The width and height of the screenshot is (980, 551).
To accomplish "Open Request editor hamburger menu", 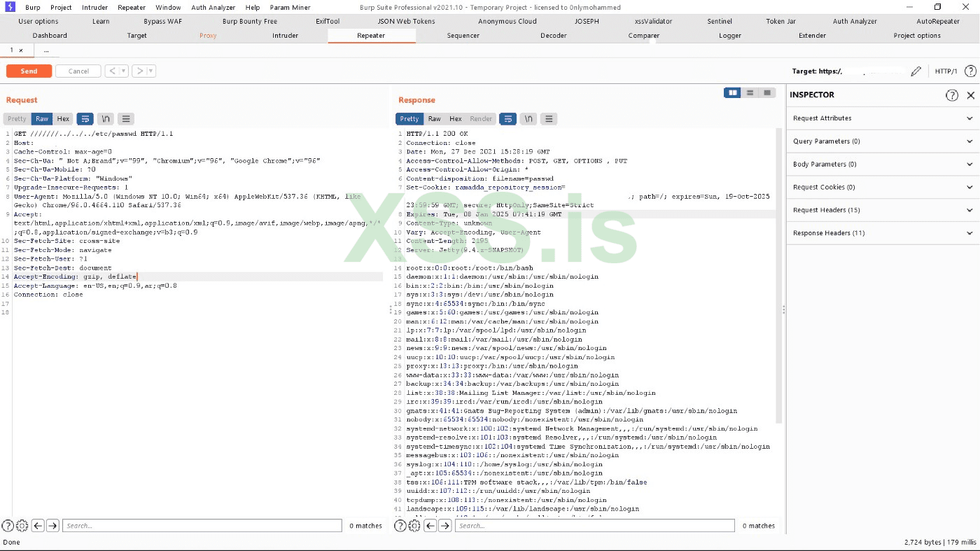I will tap(125, 119).
